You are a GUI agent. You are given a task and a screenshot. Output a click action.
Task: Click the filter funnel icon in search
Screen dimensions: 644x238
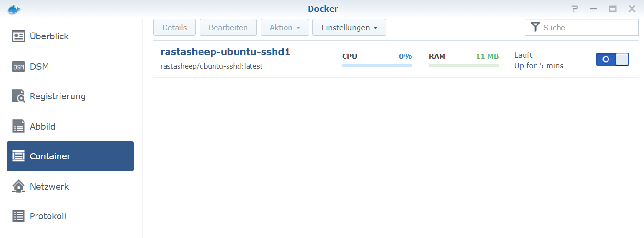click(x=535, y=27)
